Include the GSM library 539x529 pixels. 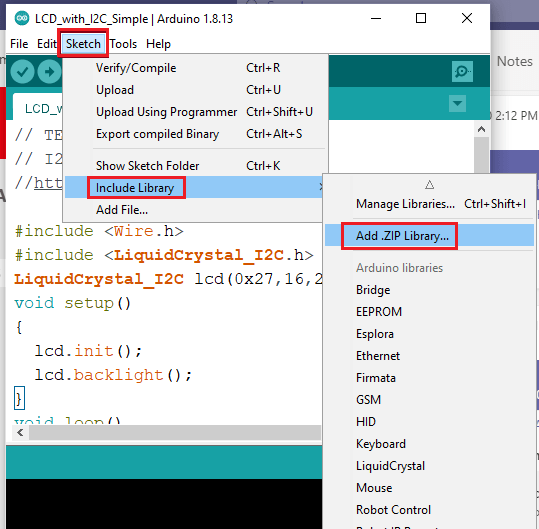coord(429,400)
